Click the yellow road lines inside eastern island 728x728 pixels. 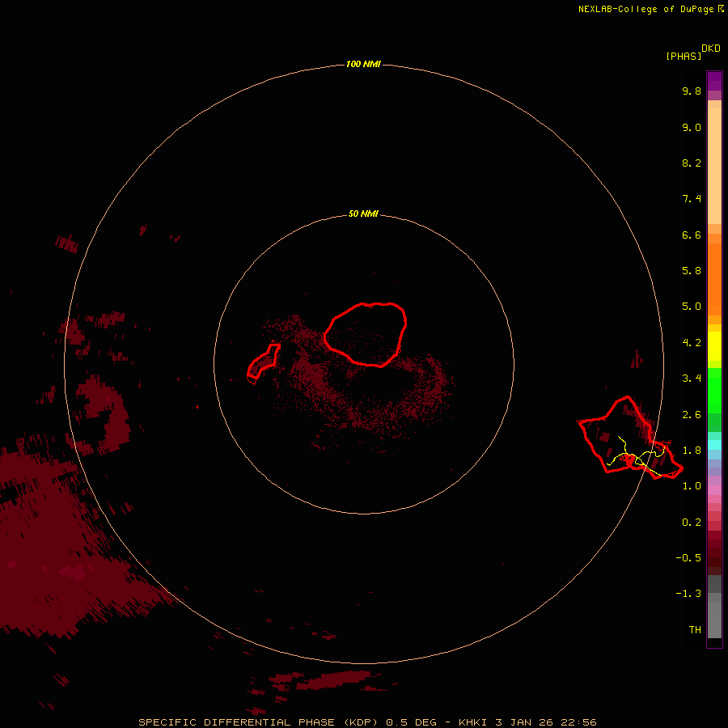click(637, 457)
